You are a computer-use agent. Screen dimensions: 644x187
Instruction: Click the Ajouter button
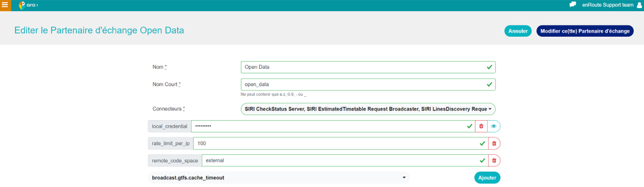tap(487, 178)
